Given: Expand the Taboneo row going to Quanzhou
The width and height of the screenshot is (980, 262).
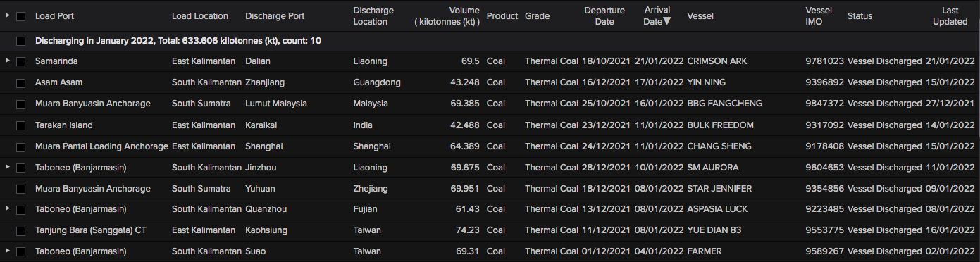Looking at the screenshot, I should [7, 209].
